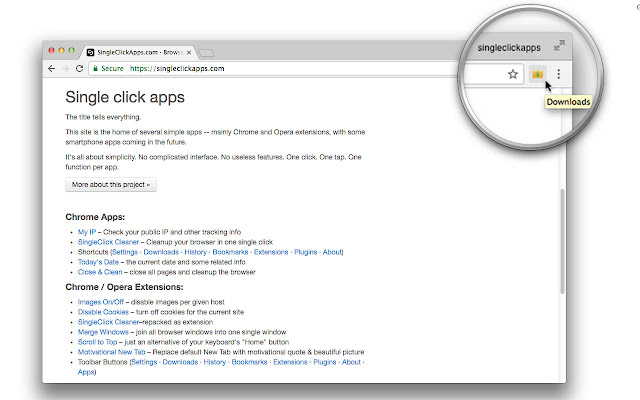
Task: Open the My IP link
Action: pos(87,232)
